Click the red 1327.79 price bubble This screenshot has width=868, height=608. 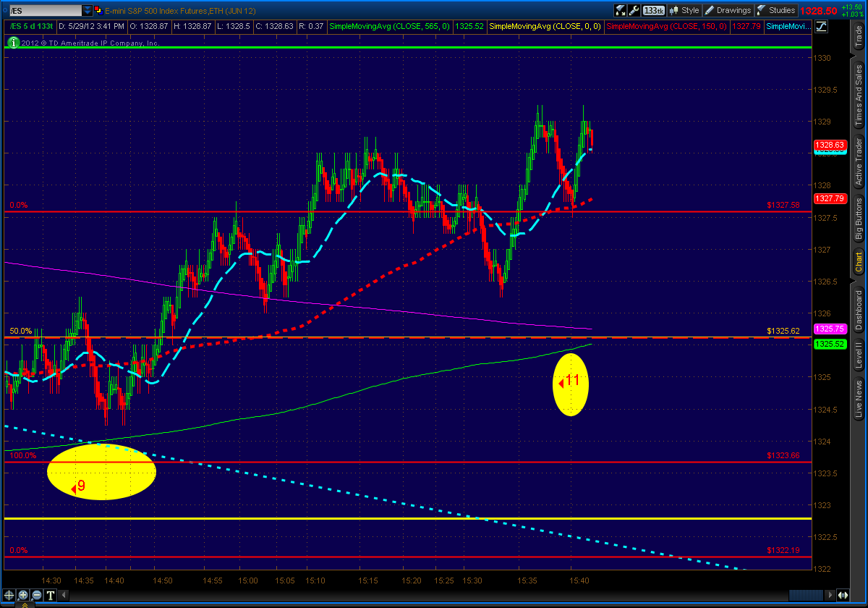tap(829, 198)
